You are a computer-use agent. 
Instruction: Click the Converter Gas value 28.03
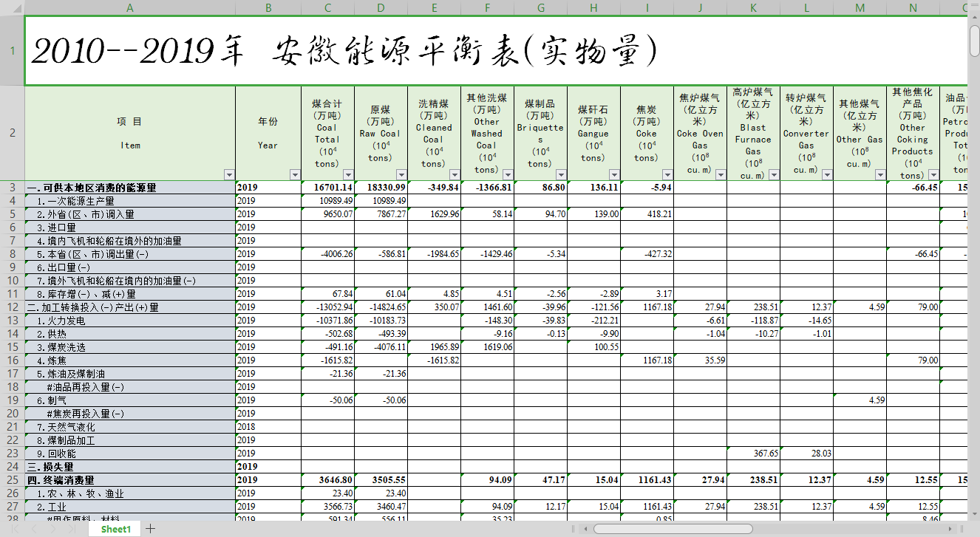807,454
